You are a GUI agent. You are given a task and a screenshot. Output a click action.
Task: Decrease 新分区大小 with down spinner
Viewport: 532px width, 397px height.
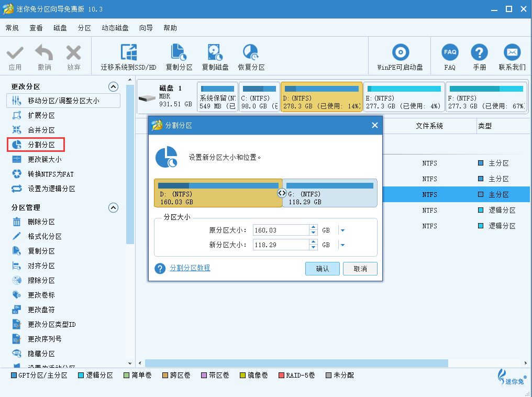[314, 247]
